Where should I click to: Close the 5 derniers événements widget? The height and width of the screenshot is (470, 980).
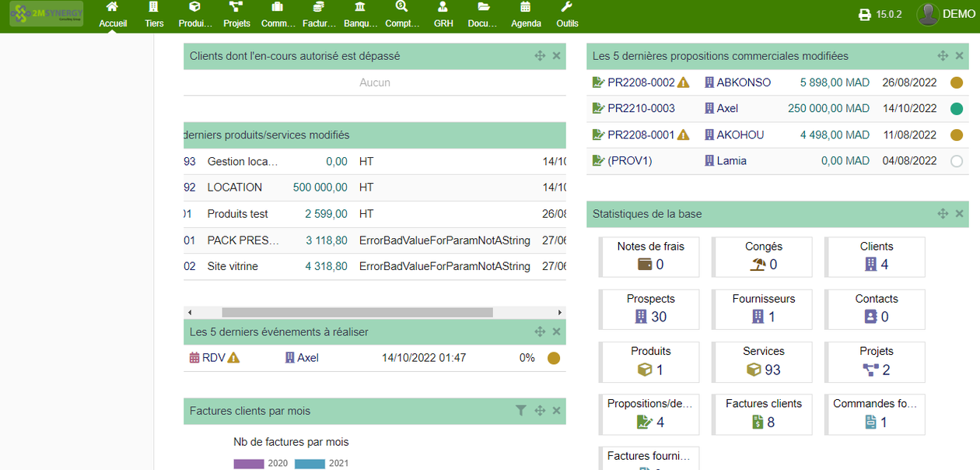point(556,331)
